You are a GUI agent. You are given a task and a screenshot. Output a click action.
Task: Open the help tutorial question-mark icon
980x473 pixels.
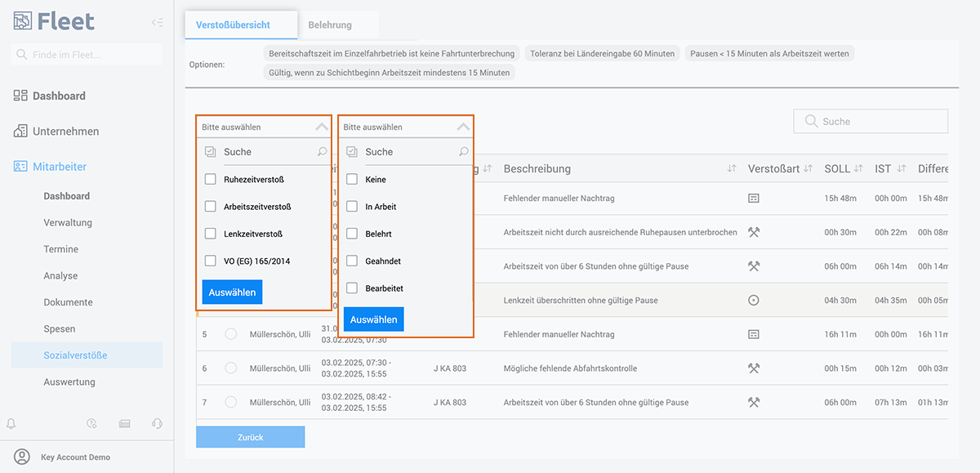click(x=91, y=423)
